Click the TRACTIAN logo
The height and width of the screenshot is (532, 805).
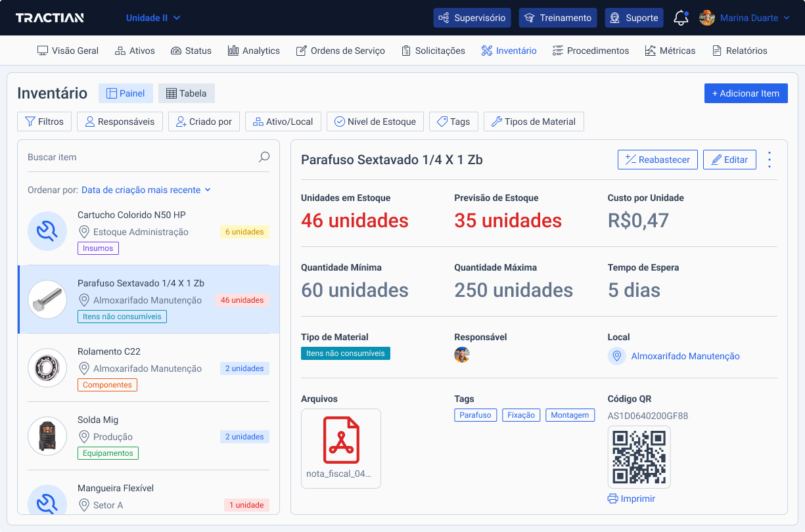pos(49,18)
